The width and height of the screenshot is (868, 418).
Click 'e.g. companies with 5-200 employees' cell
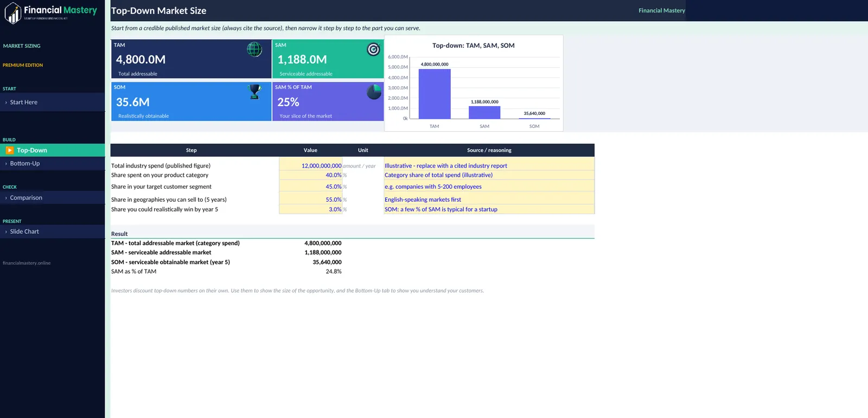[x=489, y=187]
